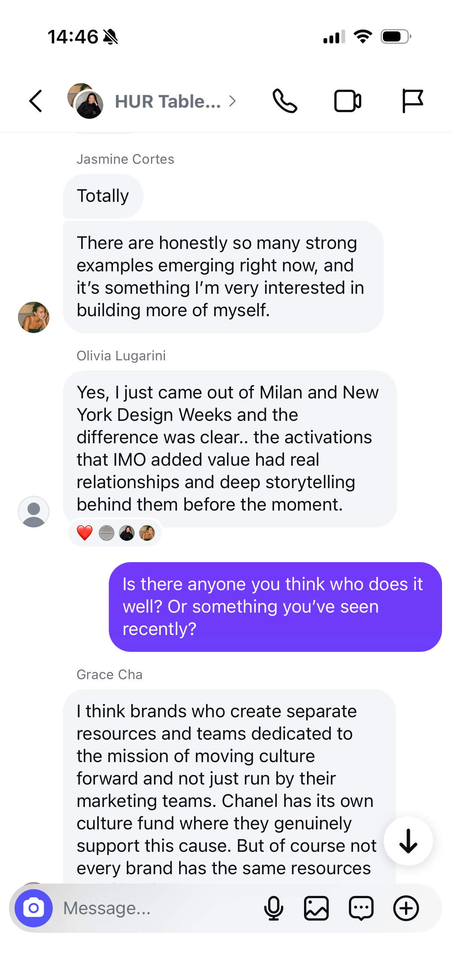
Task: Select the purple sent message bubble
Action: (275, 607)
